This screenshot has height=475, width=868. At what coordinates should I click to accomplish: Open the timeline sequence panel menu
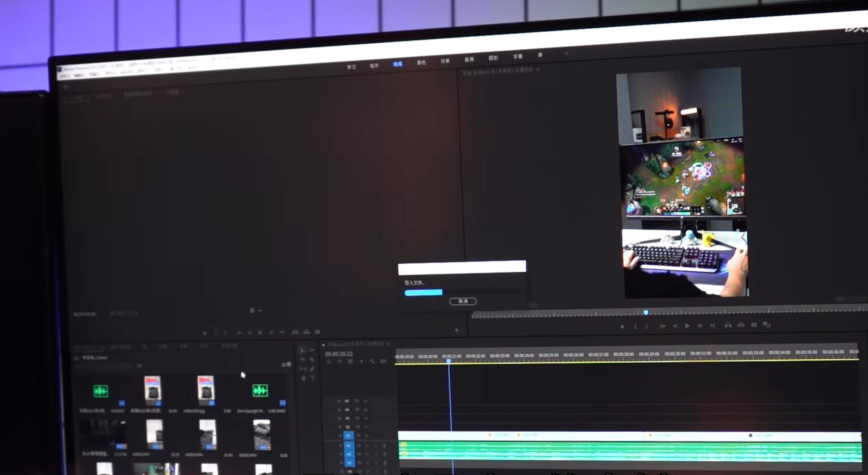[x=388, y=344]
